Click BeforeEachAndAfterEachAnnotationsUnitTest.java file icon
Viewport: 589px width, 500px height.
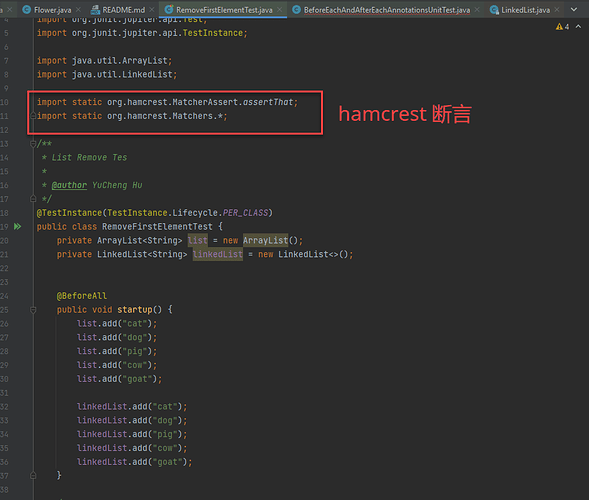point(296,10)
